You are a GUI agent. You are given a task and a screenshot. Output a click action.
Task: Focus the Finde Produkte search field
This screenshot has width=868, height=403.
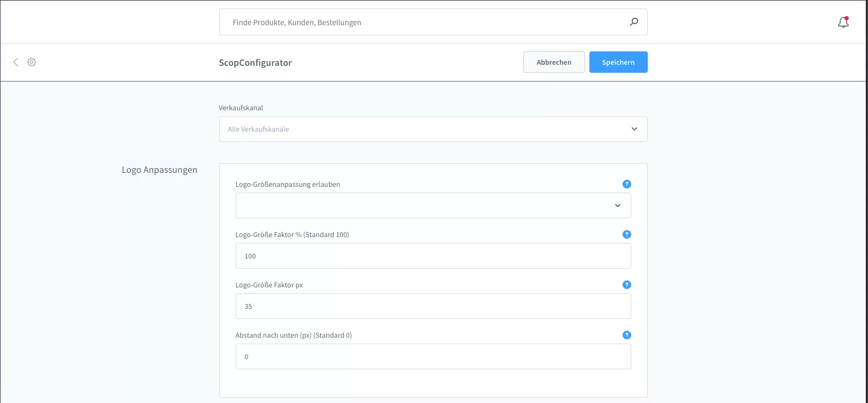[423, 22]
